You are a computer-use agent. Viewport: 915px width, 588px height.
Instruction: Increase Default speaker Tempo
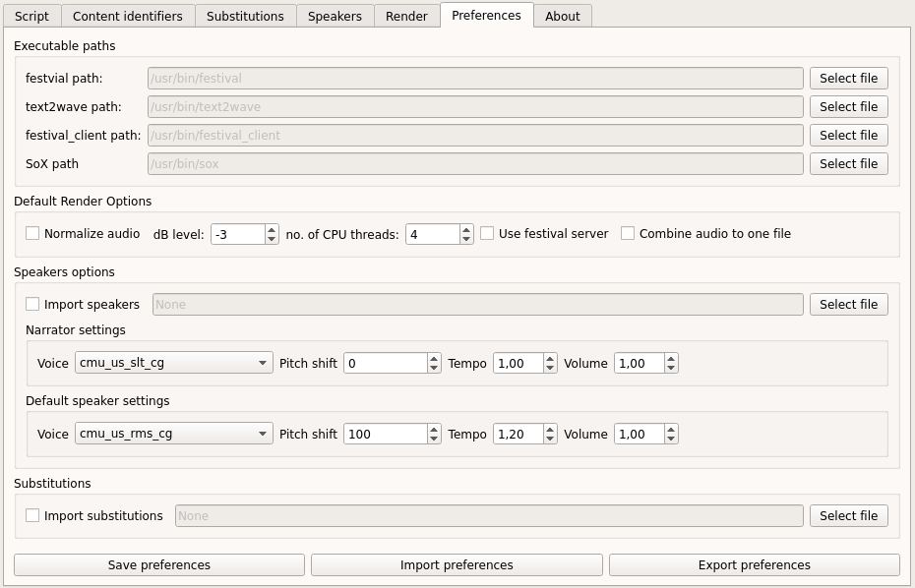(x=550, y=430)
